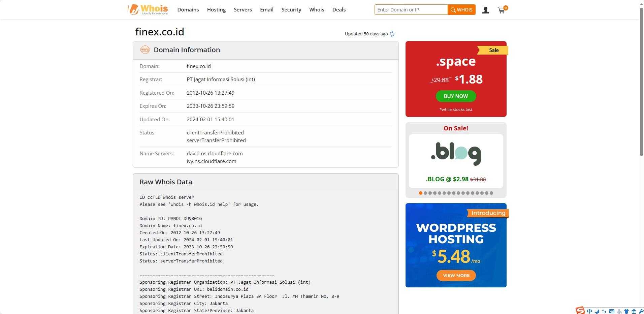This screenshot has height=314, width=644.
Task: Click name server ivy.ns.cloudflare.com
Action: (x=212, y=161)
